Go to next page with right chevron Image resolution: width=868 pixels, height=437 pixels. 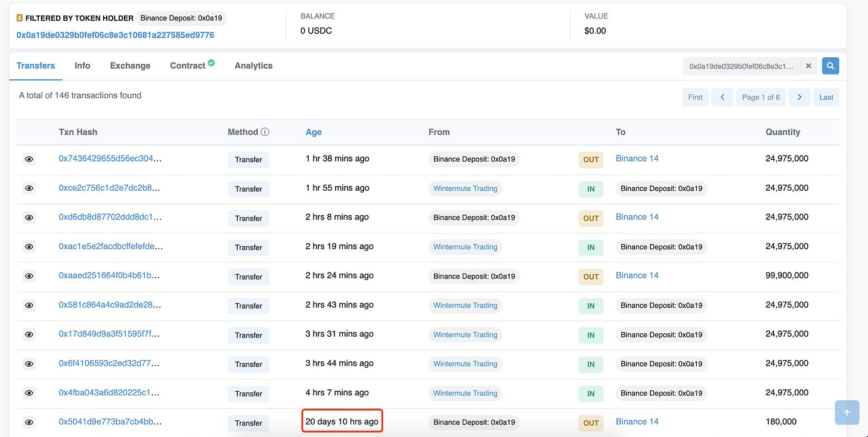(799, 97)
